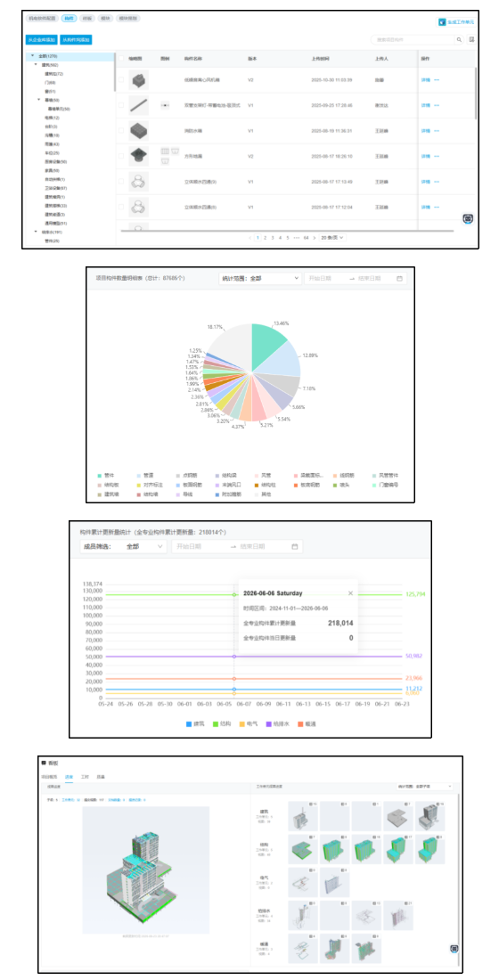Switch to the 样板 tab
The height and width of the screenshot is (980, 499).
pos(87,19)
